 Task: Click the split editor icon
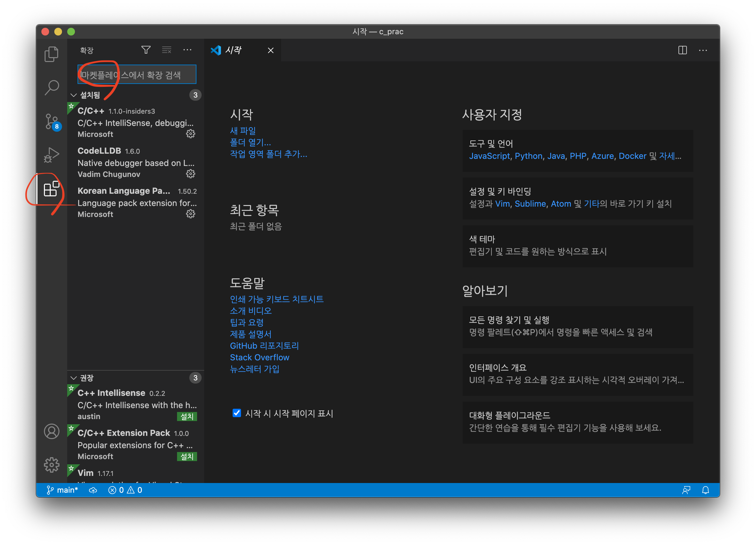[682, 50]
